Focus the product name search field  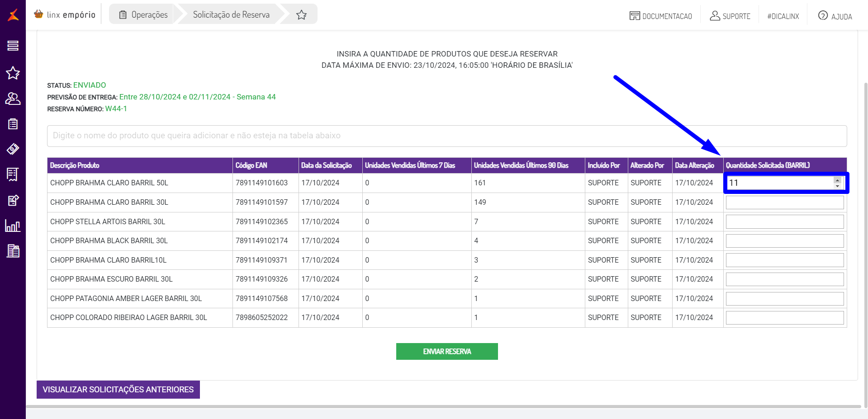click(x=447, y=136)
